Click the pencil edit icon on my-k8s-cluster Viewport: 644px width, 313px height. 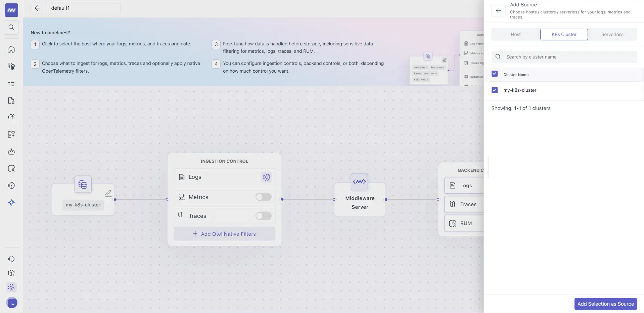coord(108,193)
